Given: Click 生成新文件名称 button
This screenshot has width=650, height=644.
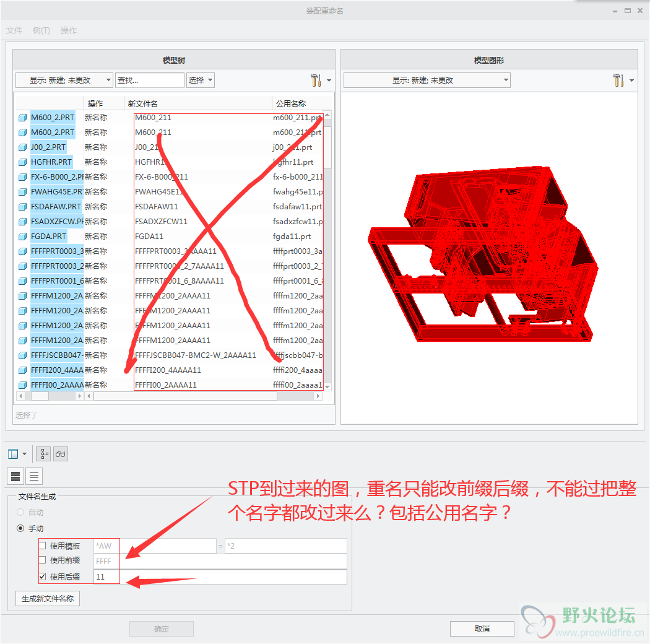Looking at the screenshot, I should [48, 599].
